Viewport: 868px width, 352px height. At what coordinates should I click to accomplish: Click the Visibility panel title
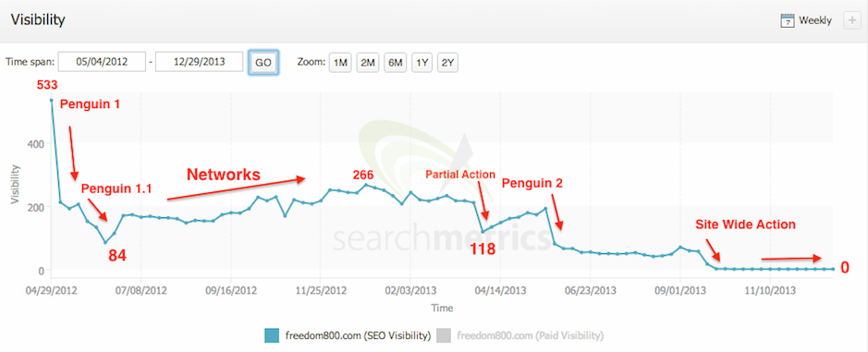[38, 20]
